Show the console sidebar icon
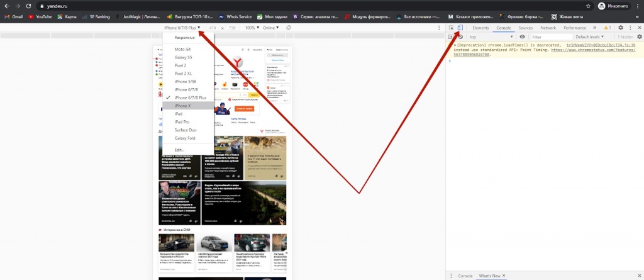 tap(451, 37)
